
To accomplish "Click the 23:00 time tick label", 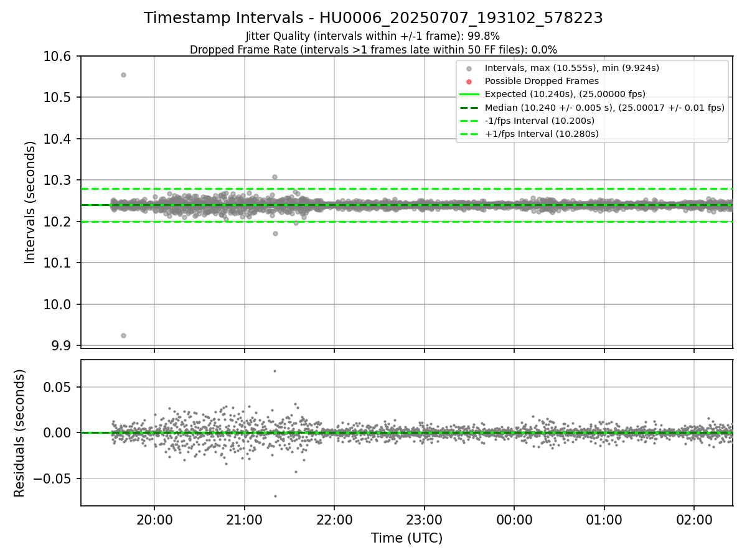I will (x=424, y=520).
